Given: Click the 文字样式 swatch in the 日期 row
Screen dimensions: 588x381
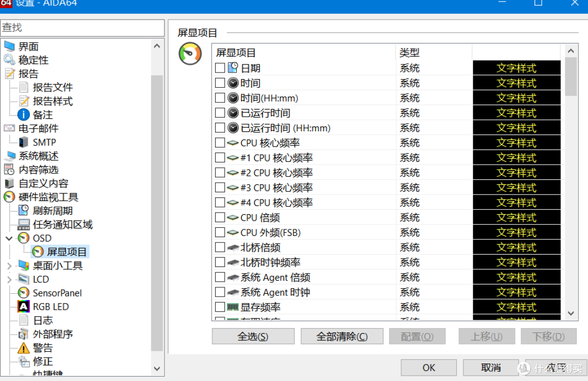Looking at the screenshot, I should [x=516, y=68].
